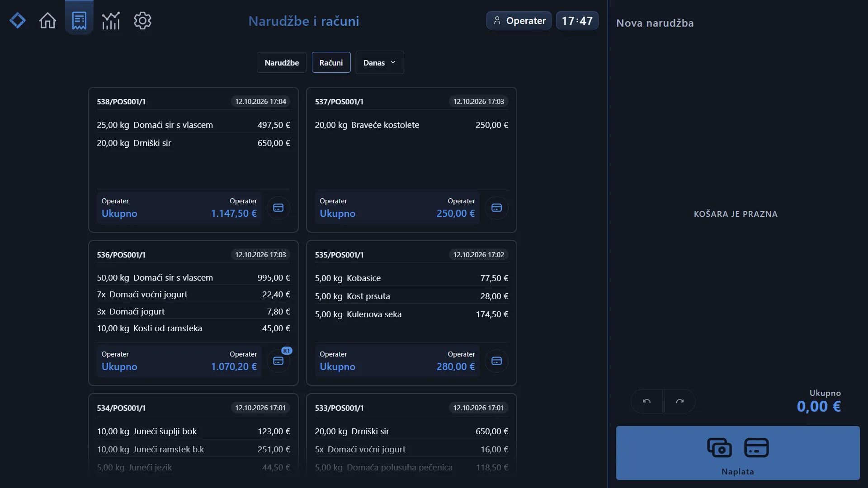Screen dimensions: 868x488
Task: Click card payment icon on receipt 537/POS001/1
Action: pos(496,208)
